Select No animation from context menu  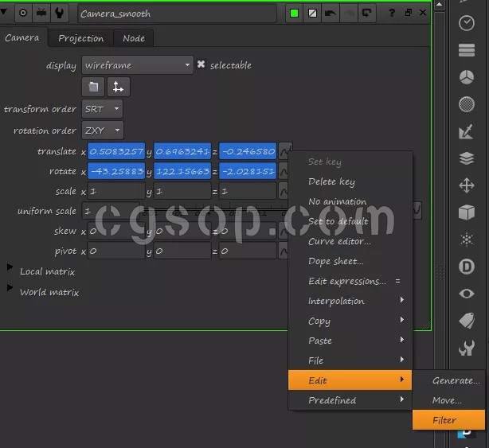(350, 201)
